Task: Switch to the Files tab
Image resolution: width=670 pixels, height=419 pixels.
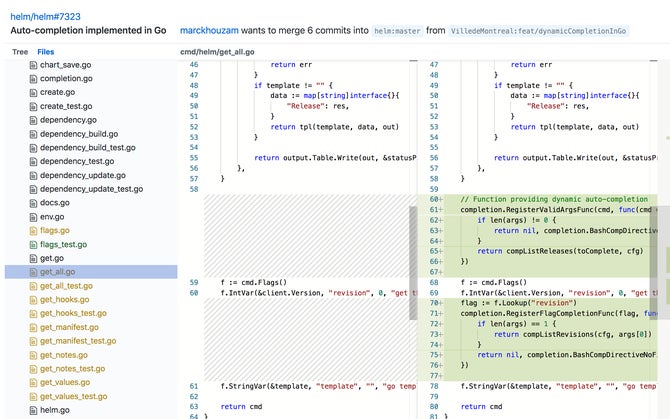Action: coord(46,52)
